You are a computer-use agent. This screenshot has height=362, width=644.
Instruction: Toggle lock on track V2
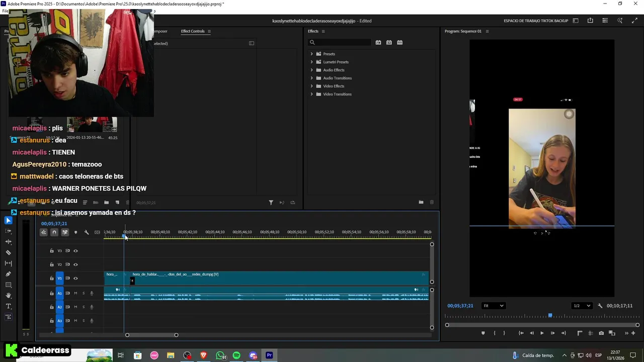coord(51,264)
